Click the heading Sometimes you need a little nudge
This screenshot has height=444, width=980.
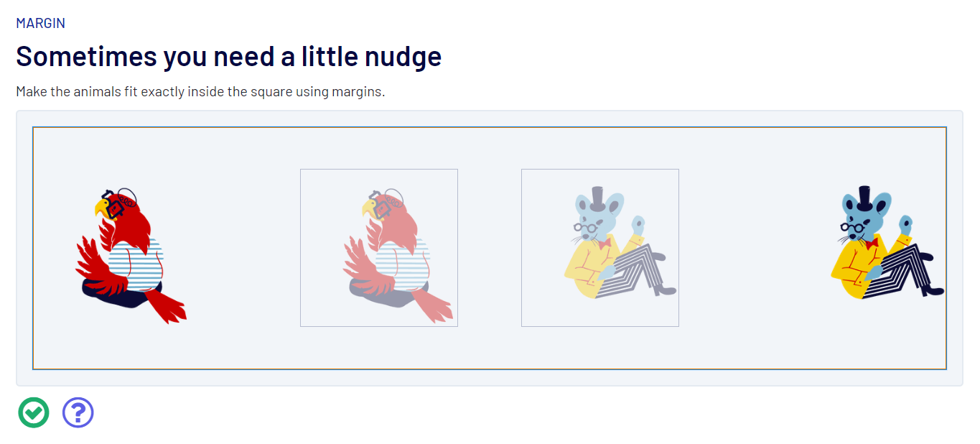[x=228, y=55]
